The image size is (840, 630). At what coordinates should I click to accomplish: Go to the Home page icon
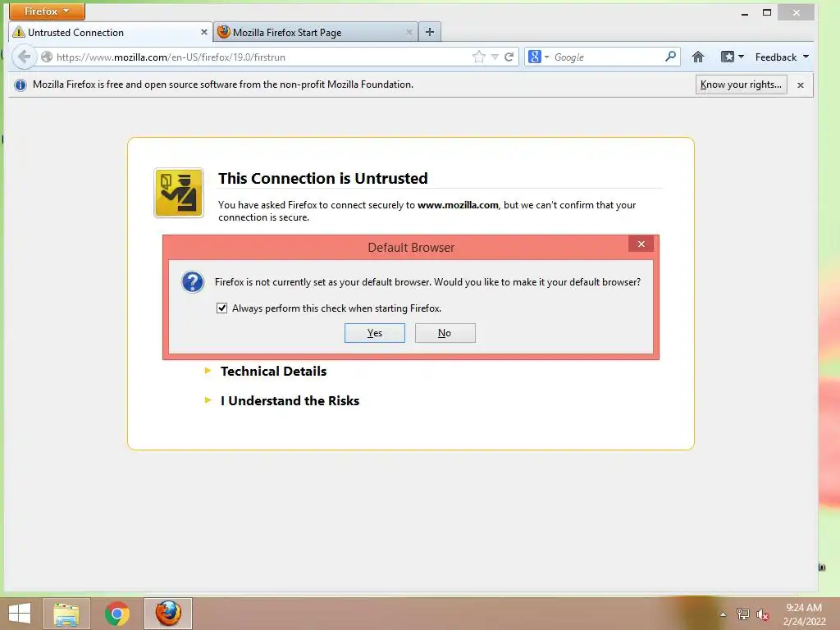pyautogui.click(x=697, y=57)
